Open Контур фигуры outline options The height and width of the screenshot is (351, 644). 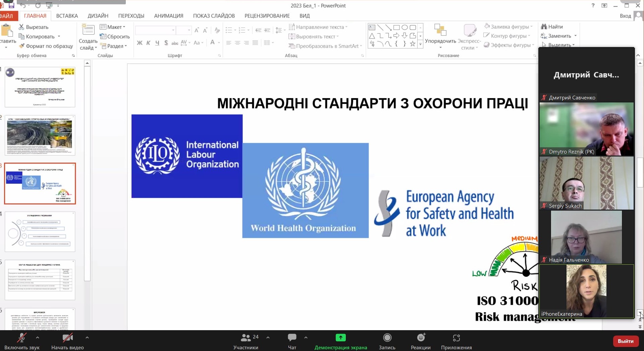[x=507, y=36]
